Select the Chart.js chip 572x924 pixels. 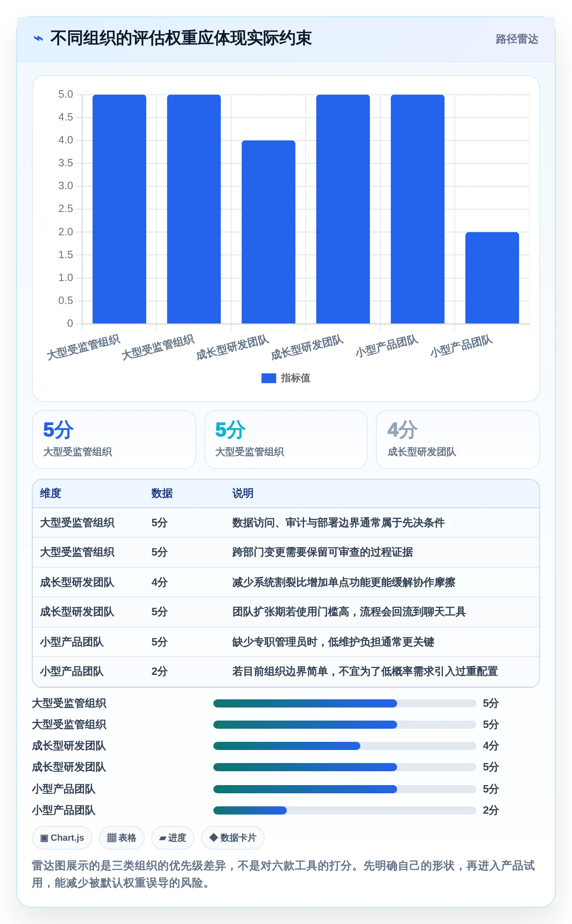click(62, 838)
